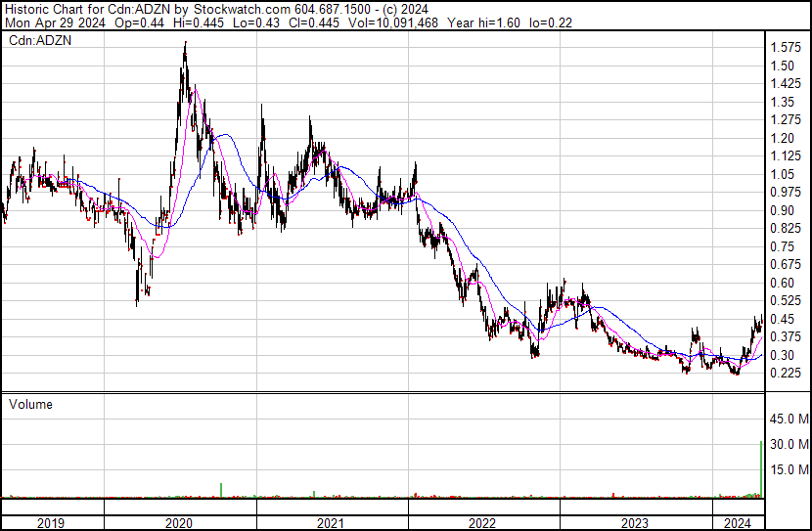Click the 2020 price peak near 1.575

[185, 46]
